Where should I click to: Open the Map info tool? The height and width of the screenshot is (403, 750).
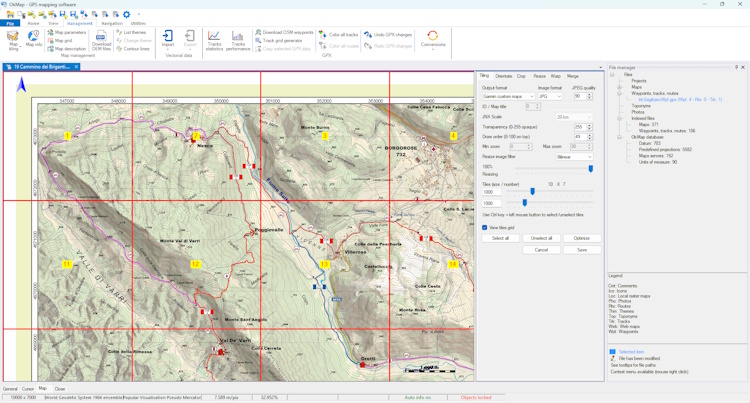[33, 39]
